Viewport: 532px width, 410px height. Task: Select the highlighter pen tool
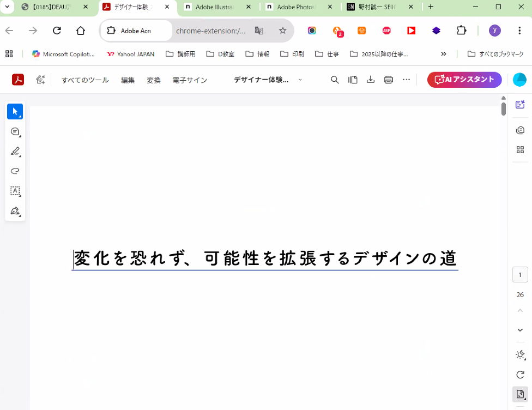click(15, 152)
